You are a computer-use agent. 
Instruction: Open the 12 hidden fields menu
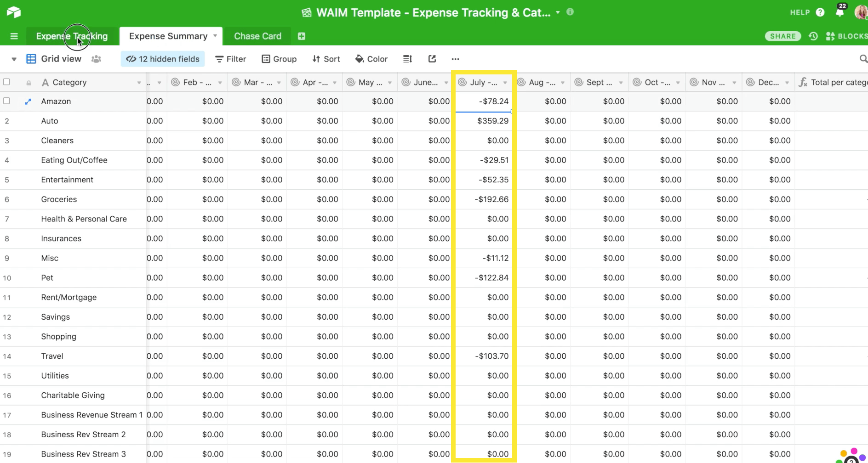163,59
